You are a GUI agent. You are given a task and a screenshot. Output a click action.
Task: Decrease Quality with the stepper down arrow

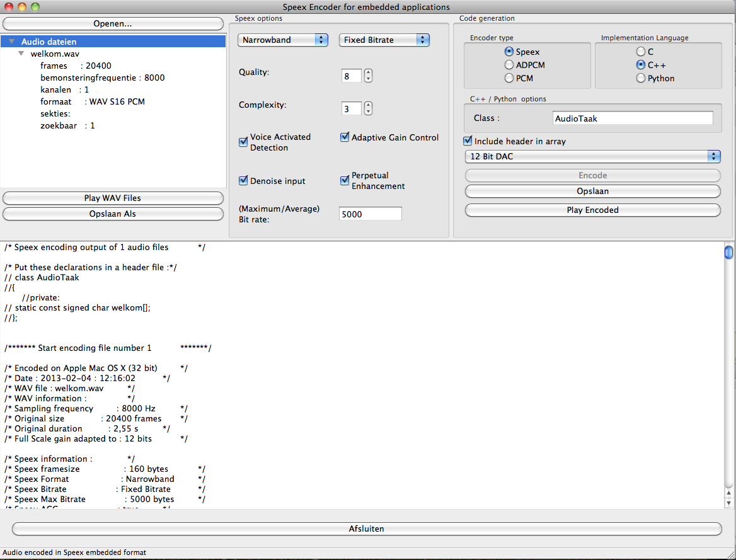coord(369,79)
